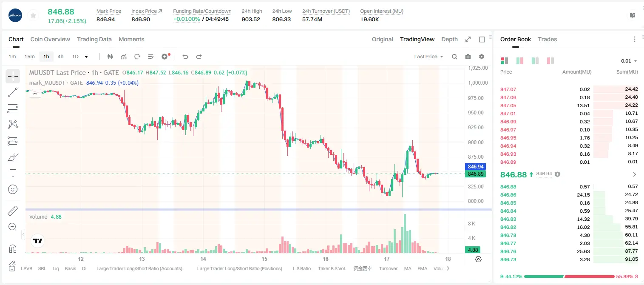Viewport: 644px width, 285px height.
Task: Switch to the Trades tab
Action: (548, 39)
